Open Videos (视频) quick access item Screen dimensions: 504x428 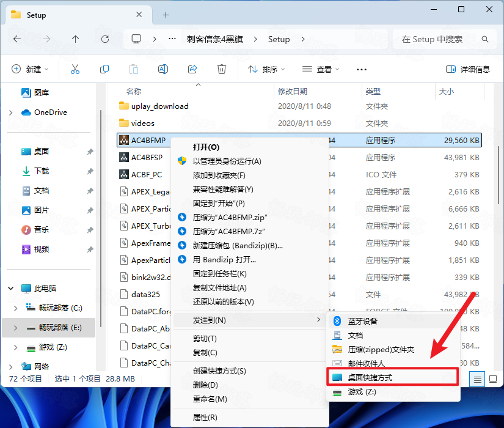point(35,249)
